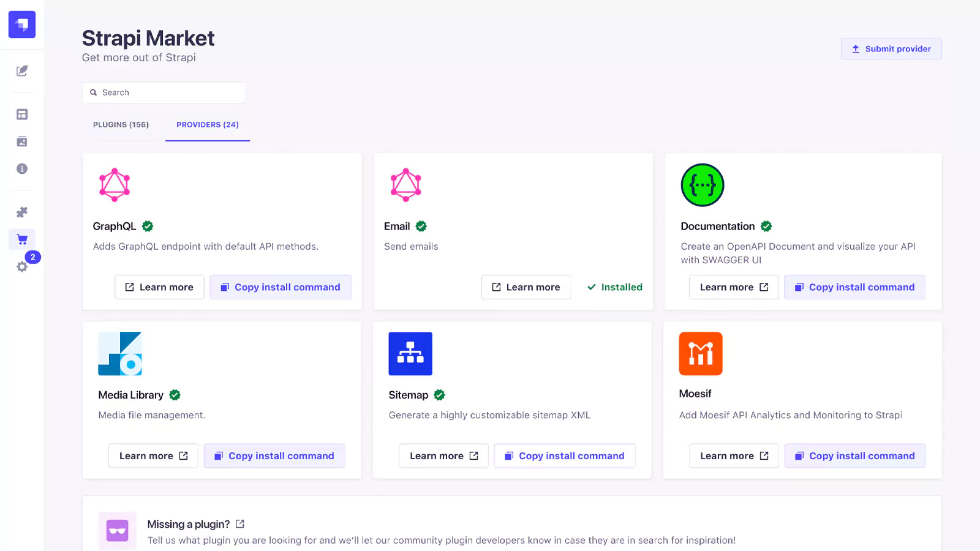
Task: Select the Providers (24) tab
Action: coord(208,125)
